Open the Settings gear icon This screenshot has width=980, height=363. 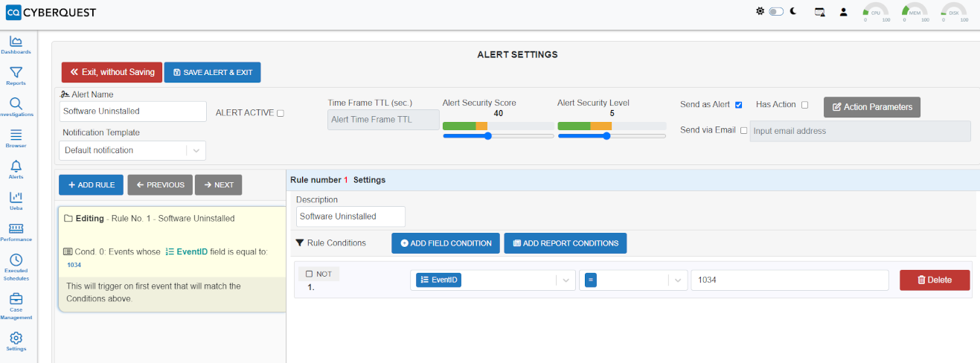click(x=16, y=338)
